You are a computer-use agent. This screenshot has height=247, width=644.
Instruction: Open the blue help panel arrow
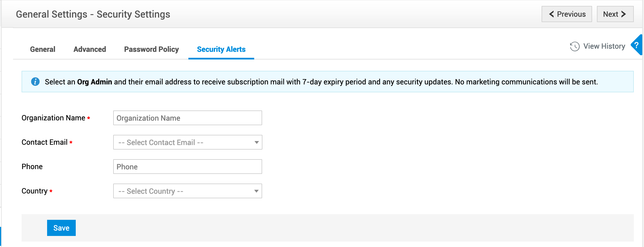[637, 45]
